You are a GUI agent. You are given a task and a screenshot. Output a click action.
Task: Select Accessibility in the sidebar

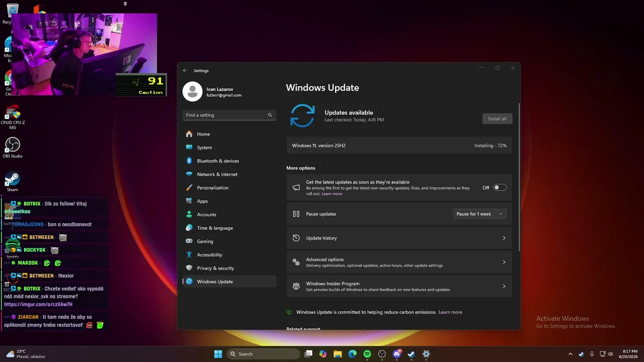229,255
